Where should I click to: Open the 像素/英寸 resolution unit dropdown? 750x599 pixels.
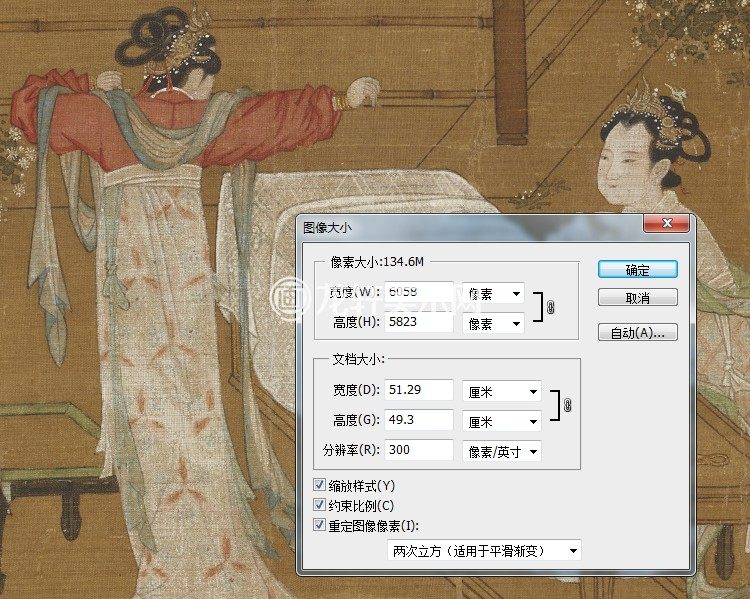(502, 452)
